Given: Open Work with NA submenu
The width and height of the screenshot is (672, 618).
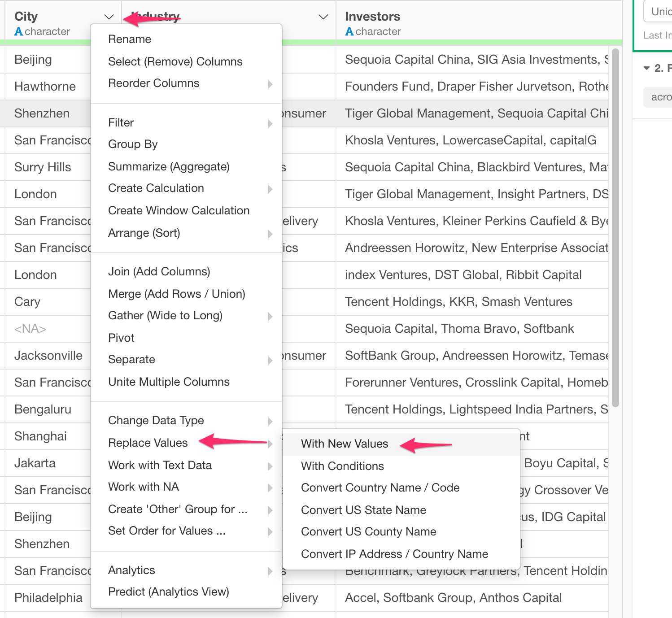Looking at the screenshot, I should 186,487.
